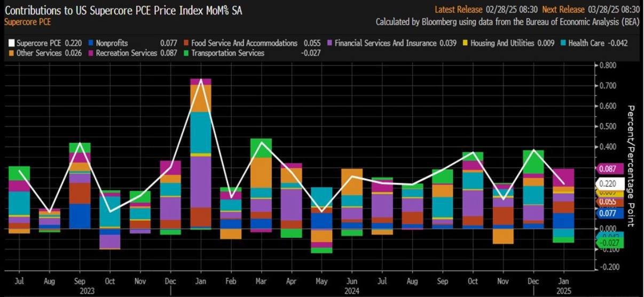The height and width of the screenshot is (297, 644).
Task: Click the blue 0.077 axis value tag
Action: (609, 213)
